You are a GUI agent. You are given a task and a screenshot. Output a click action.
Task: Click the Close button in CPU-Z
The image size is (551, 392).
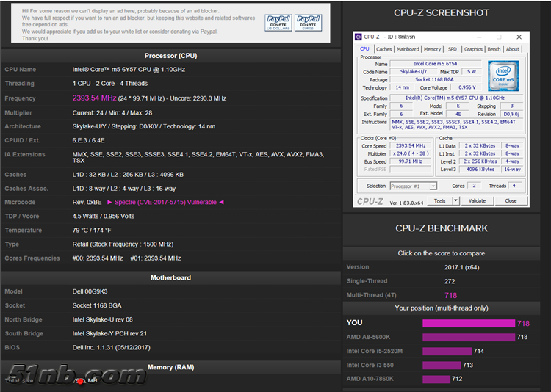point(509,200)
